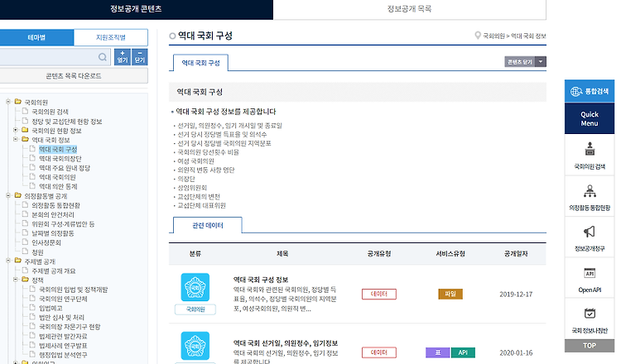The width and height of the screenshot is (621, 364).
Task: Select 주제별 공개 개요 tree item
Action: pos(54,271)
